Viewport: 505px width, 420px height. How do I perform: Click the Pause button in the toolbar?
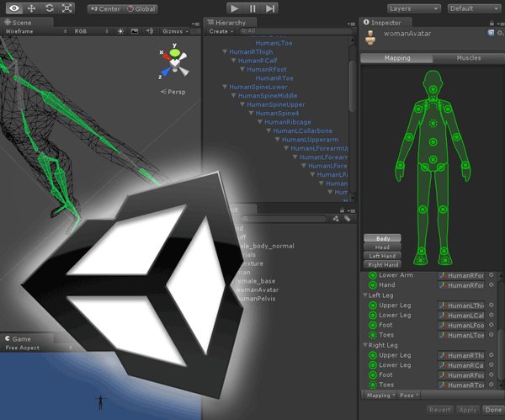[x=252, y=8]
